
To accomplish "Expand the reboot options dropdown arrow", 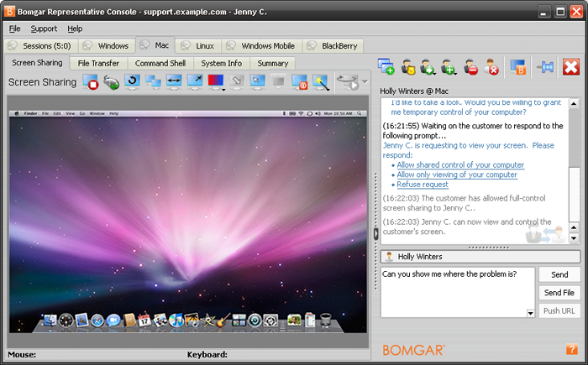I will (x=365, y=81).
